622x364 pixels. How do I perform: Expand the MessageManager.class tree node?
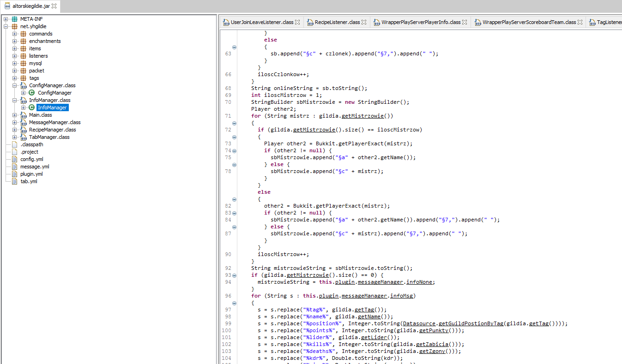(x=15, y=122)
